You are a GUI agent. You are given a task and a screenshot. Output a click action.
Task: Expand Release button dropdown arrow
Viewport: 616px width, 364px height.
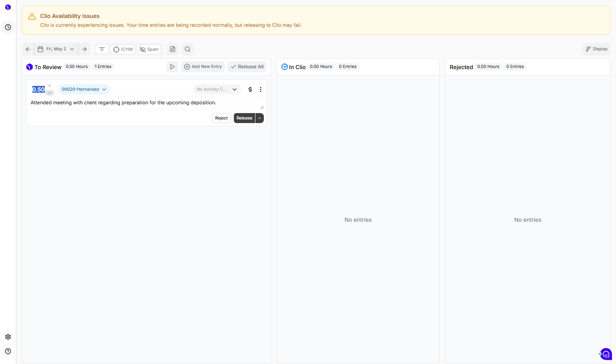259,118
